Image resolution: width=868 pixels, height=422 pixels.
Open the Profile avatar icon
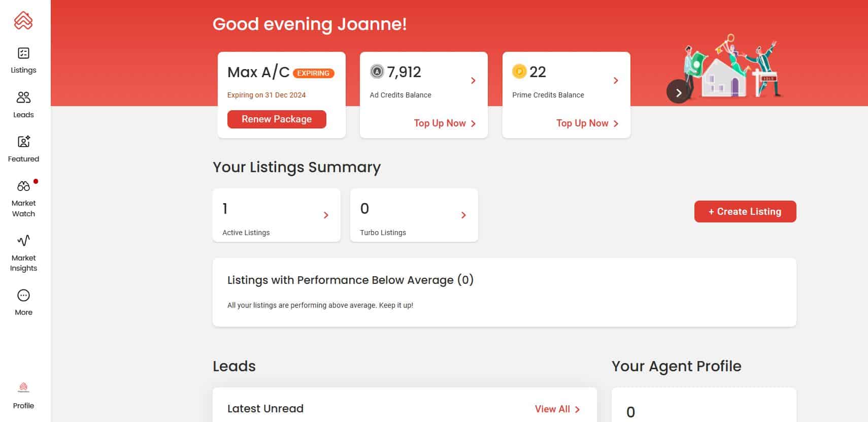[x=23, y=387]
